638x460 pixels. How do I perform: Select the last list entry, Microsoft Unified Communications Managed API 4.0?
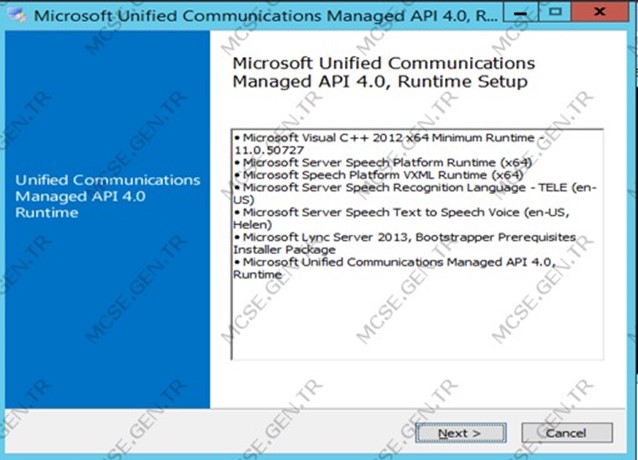point(394,268)
